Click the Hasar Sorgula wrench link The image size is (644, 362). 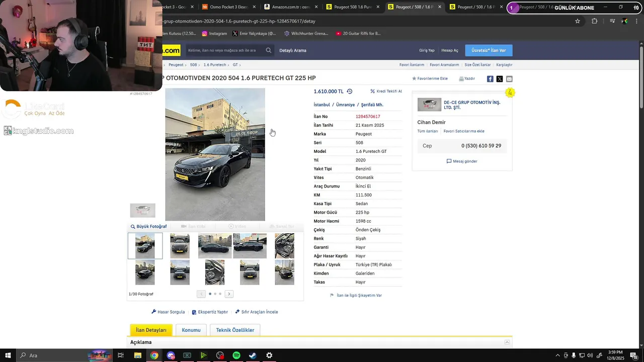coord(168,312)
